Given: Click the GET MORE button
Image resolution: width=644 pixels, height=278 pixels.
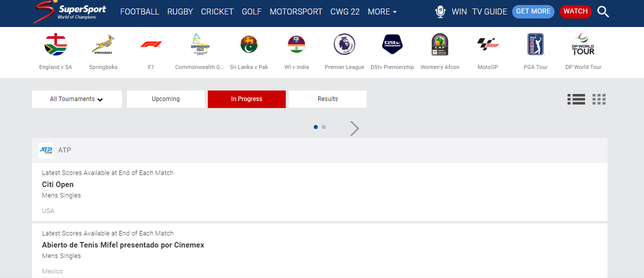Looking at the screenshot, I should 533,11.
